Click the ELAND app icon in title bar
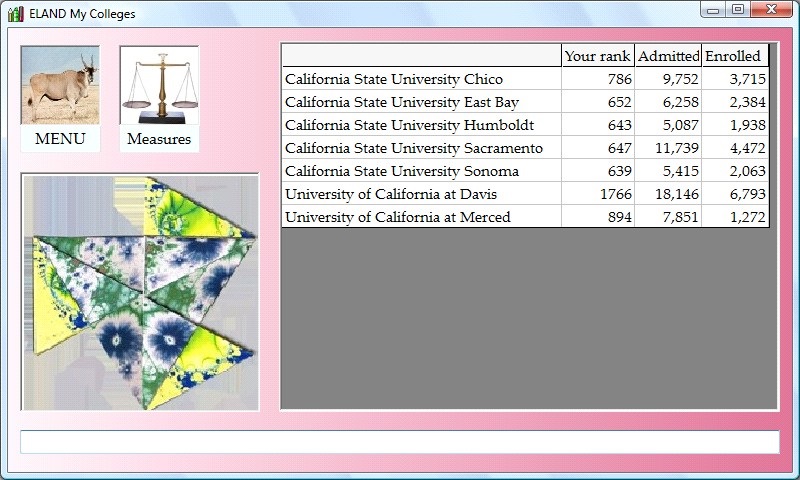This screenshot has width=800, height=480. [x=15, y=14]
